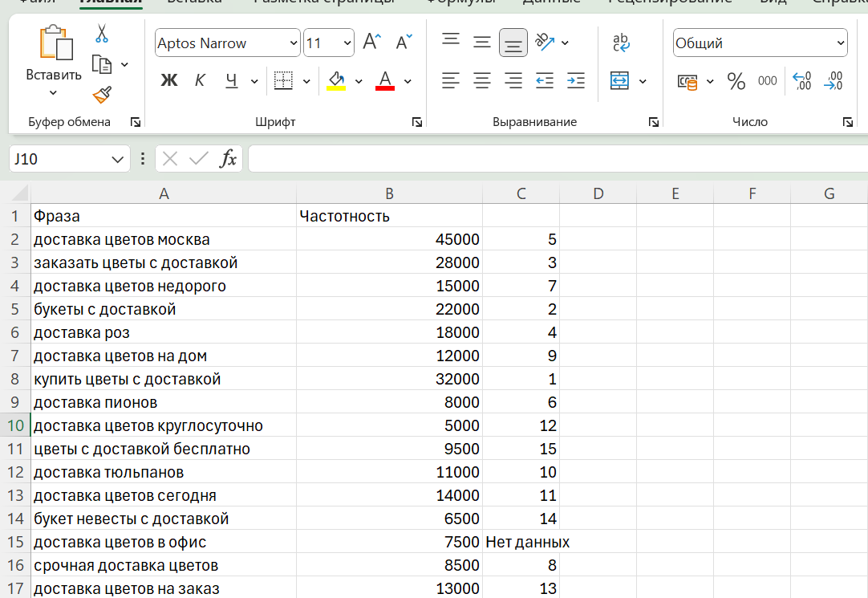
Task: Select row 10 header
Action: (x=15, y=425)
